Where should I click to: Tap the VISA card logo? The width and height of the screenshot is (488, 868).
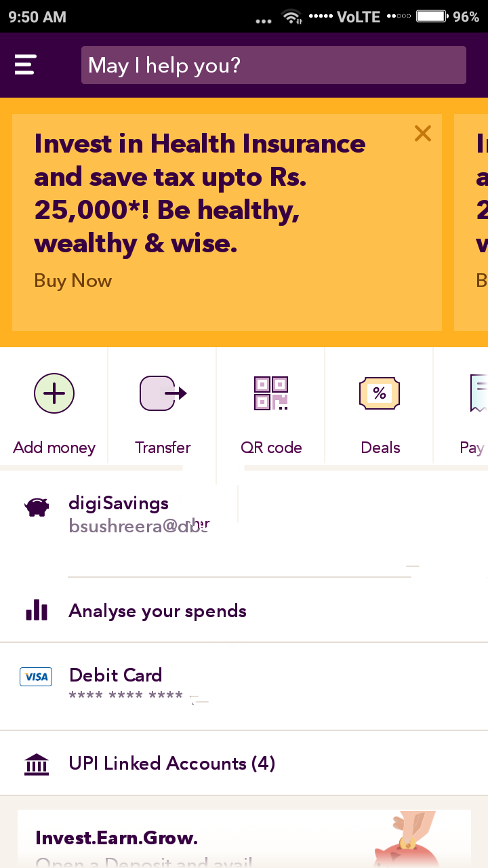[x=36, y=677]
